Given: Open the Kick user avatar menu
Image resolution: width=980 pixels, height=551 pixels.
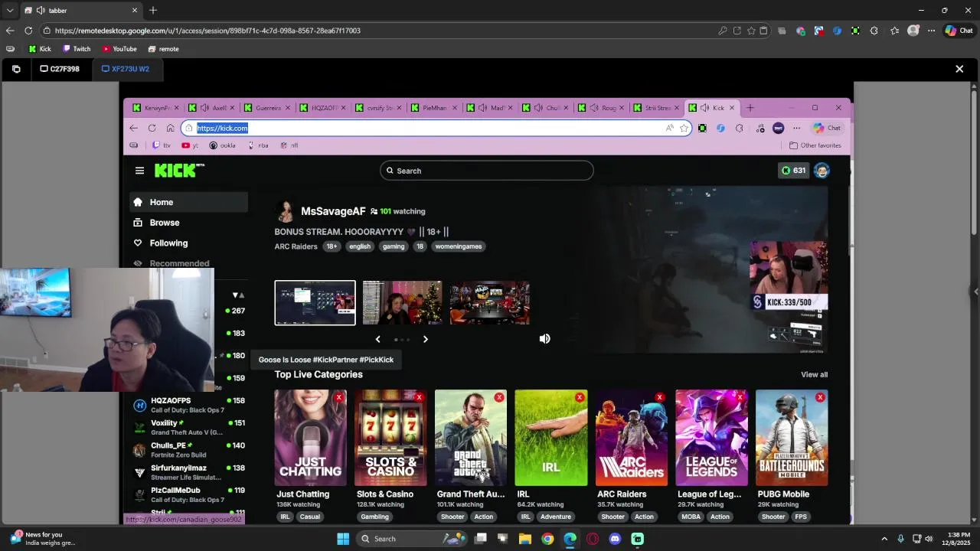Looking at the screenshot, I should pos(822,171).
